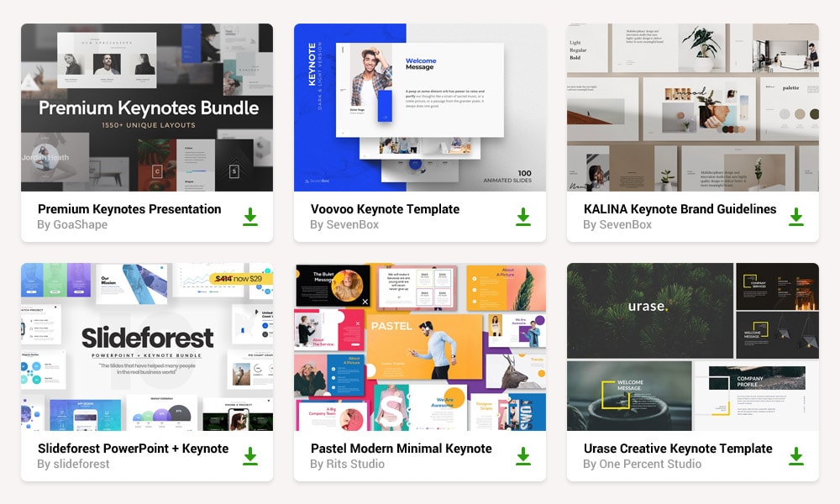840x504 pixels.
Task: Click the Premium Keynotes Presentation title
Action: click(x=129, y=209)
